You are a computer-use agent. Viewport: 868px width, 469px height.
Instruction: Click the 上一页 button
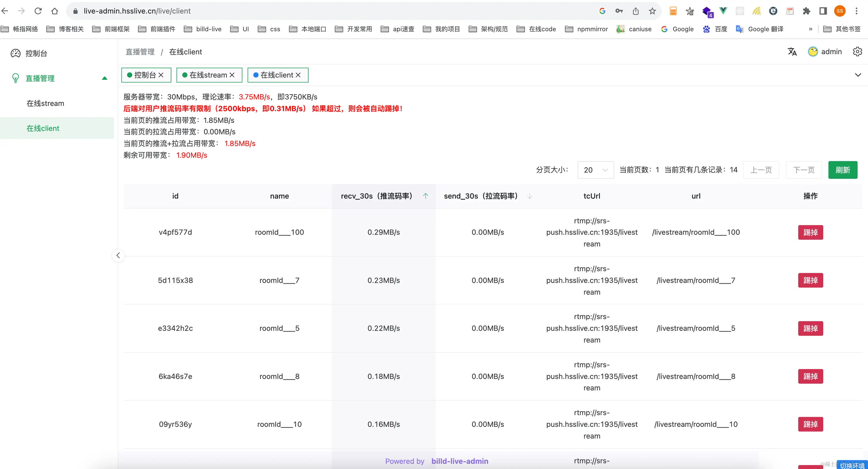click(761, 170)
